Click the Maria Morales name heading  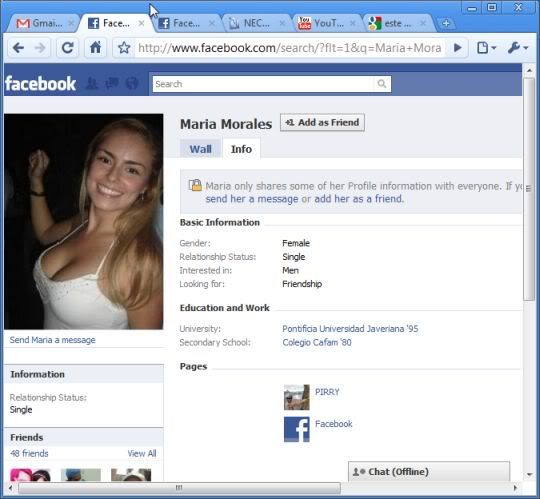pos(226,124)
